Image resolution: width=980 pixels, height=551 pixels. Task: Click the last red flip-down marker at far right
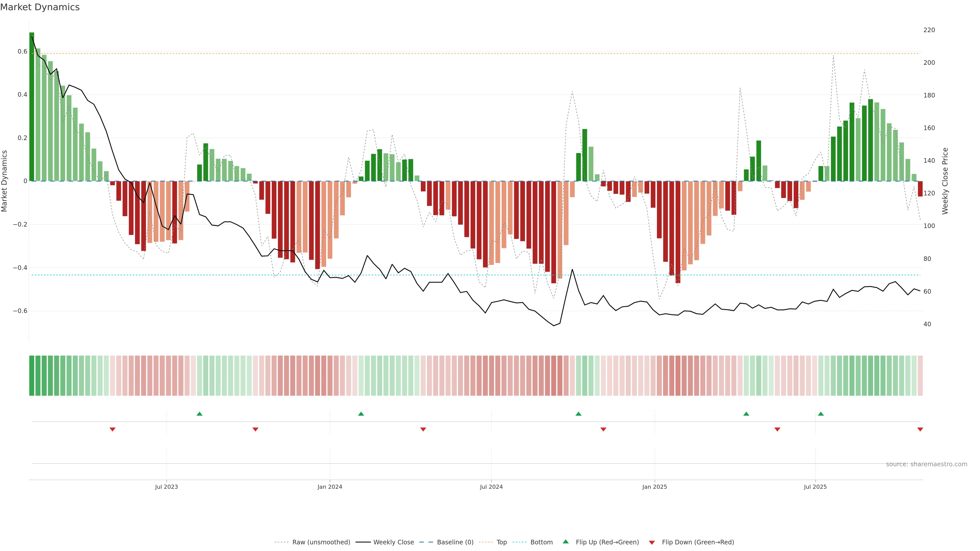[x=920, y=429]
